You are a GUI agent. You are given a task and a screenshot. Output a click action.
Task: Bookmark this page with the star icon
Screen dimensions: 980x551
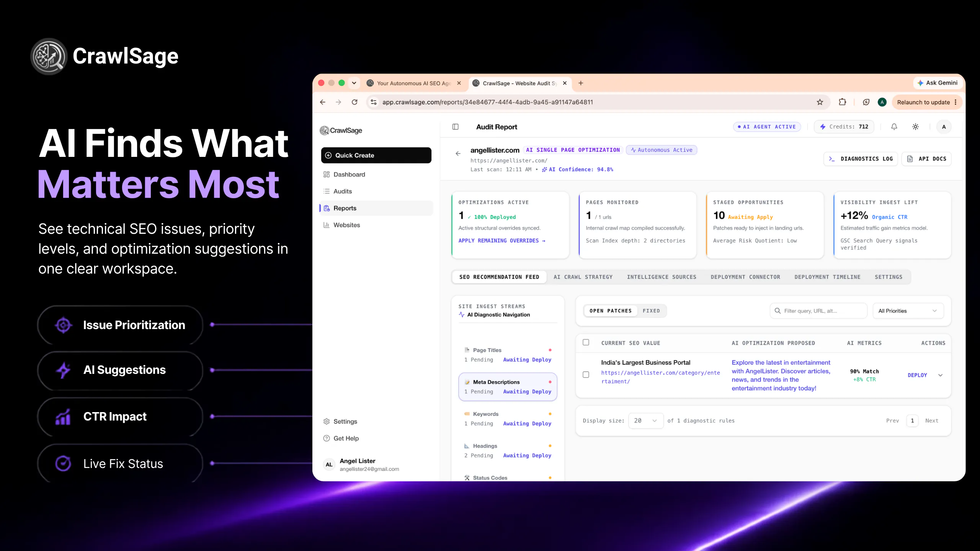[820, 102]
